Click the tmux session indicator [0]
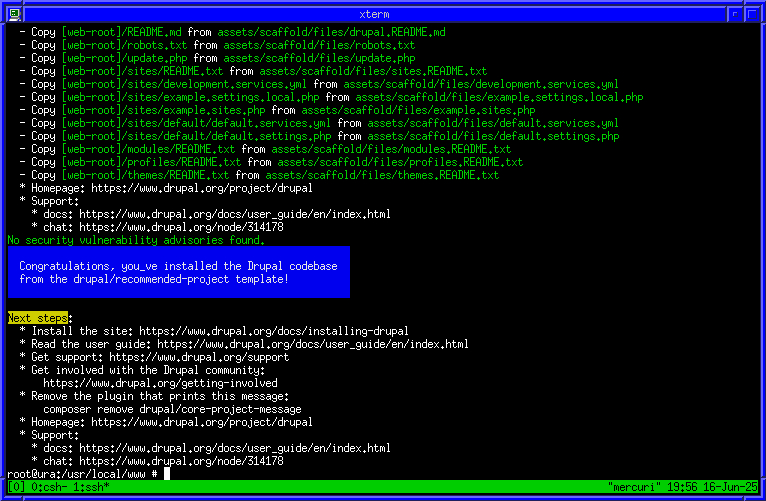766x501 pixels. point(16,487)
